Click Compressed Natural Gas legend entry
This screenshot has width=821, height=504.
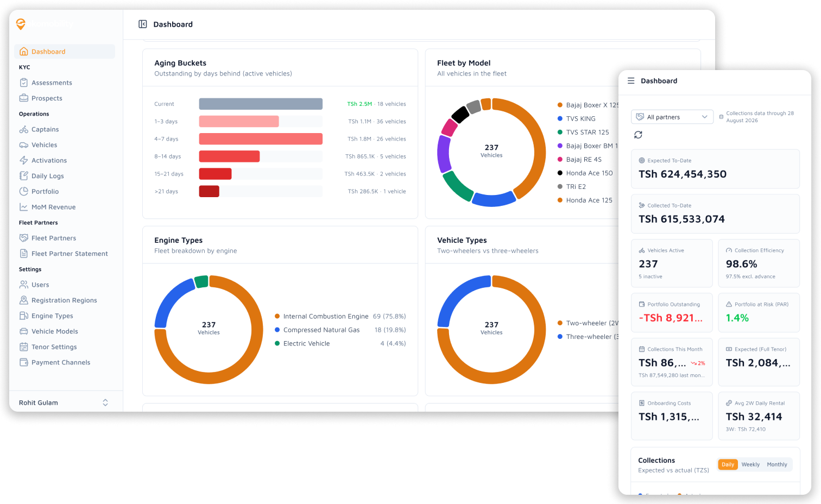point(340,330)
